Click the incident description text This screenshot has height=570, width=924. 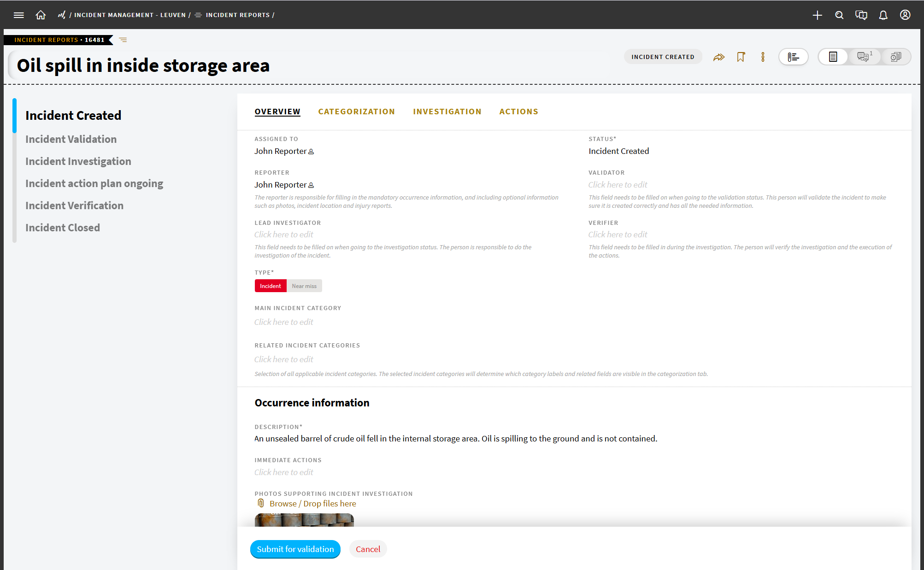(x=456, y=439)
